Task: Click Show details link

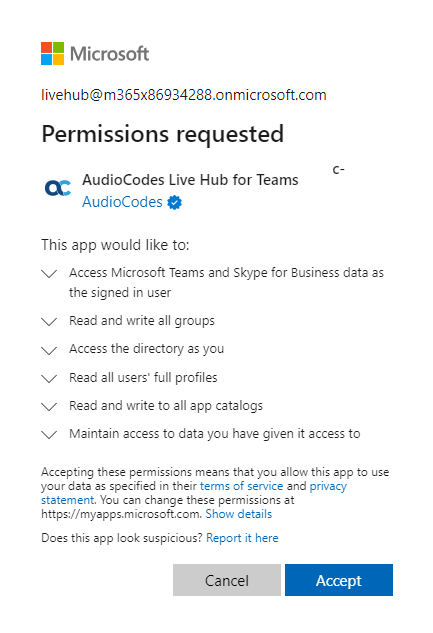Action: click(238, 514)
